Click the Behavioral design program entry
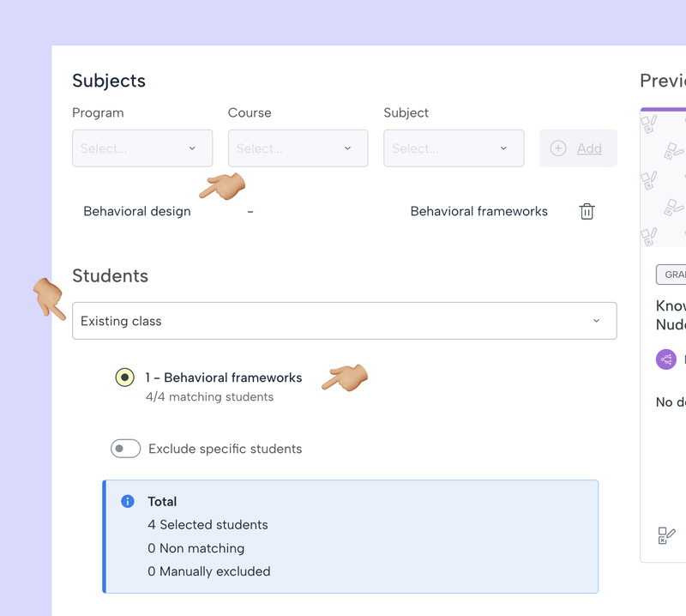 tap(137, 211)
